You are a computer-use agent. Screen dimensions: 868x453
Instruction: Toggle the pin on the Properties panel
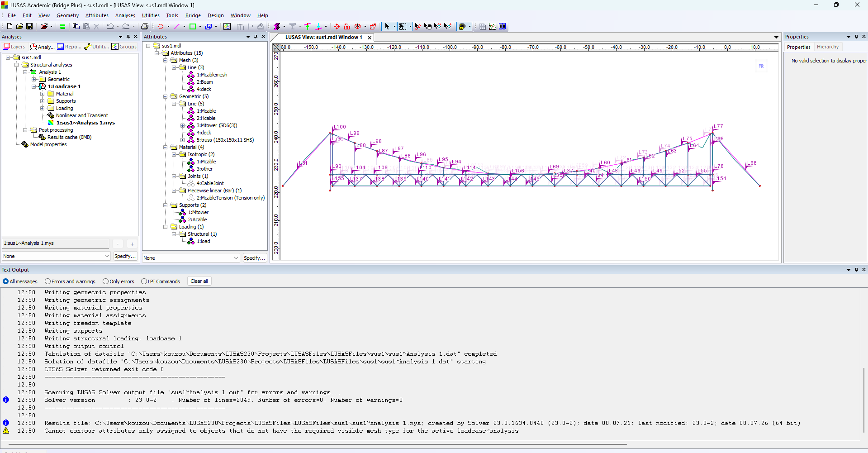[x=856, y=37]
